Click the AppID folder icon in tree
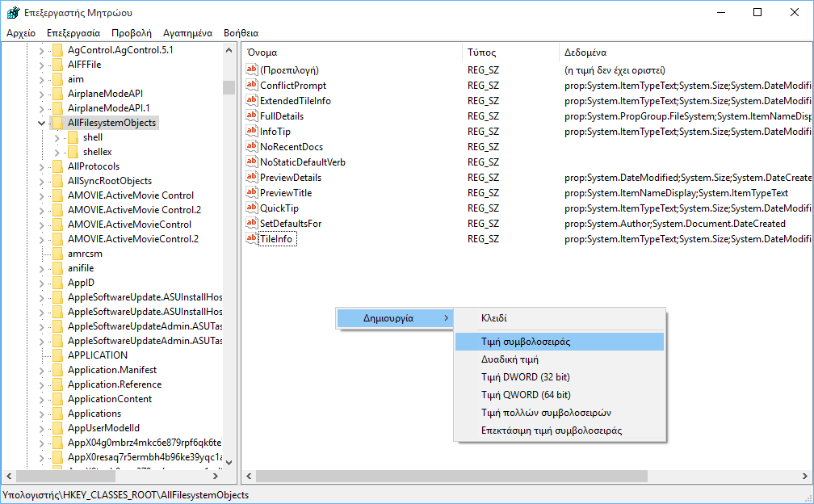Viewport: 814px width, 504px height. pyautogui.click(x=57, y=283)
